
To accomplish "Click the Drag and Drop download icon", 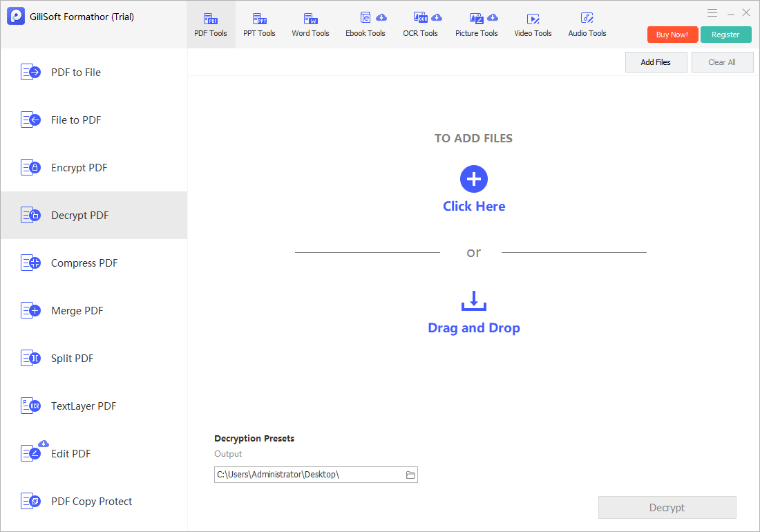I will [x=473, y=301].
